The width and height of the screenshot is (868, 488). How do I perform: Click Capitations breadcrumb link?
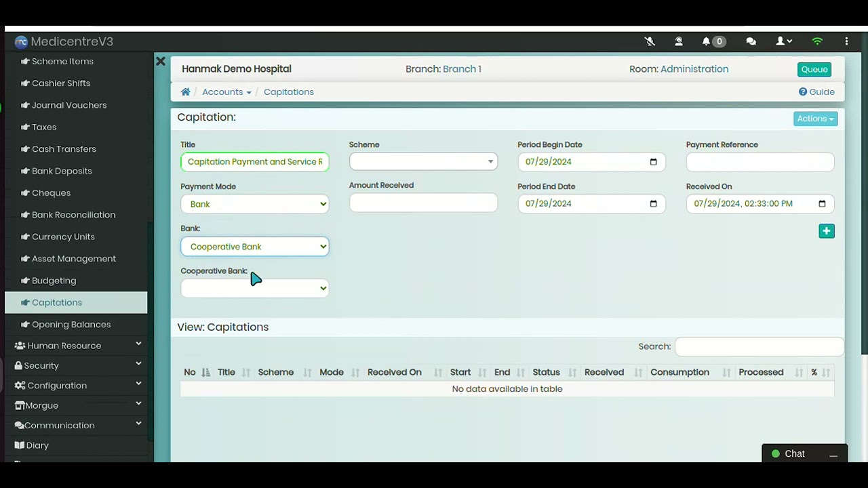coord(289,91)
